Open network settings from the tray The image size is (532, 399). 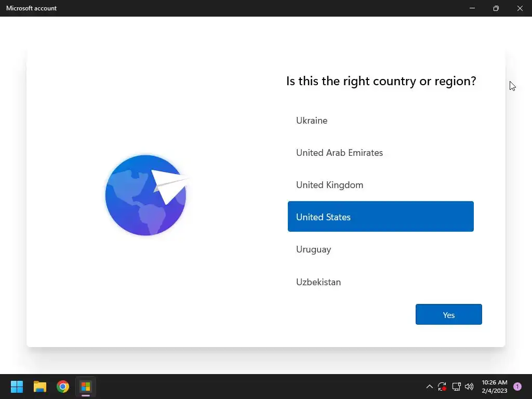click(456, 387)
